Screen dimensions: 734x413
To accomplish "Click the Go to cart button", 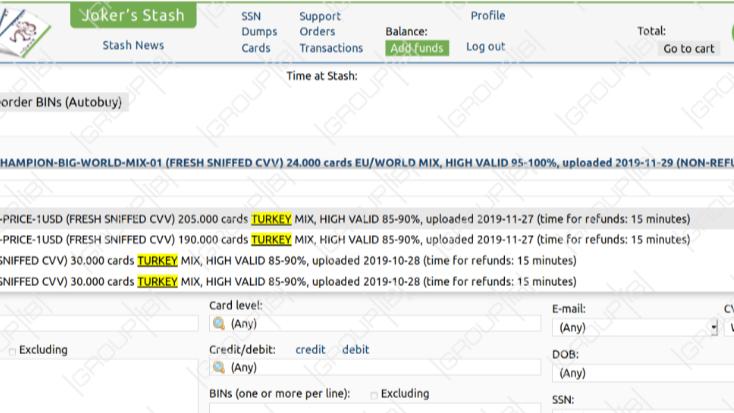I will [x=689, y=49].
